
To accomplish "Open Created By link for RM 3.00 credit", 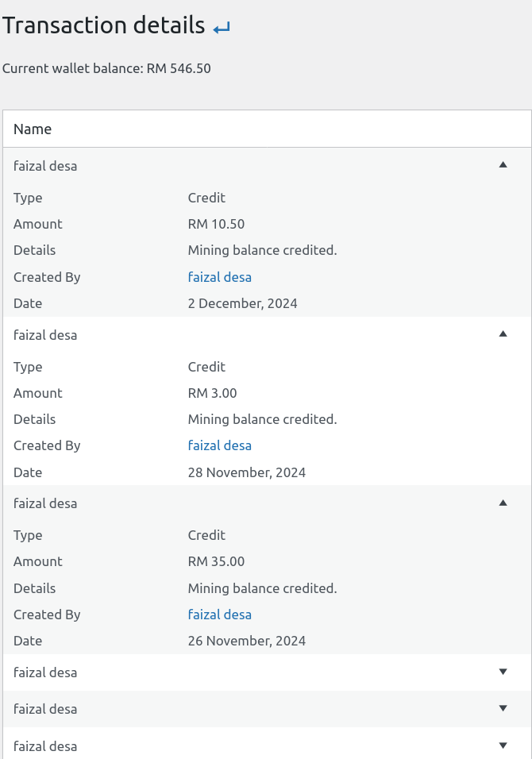I will point(219,445).
